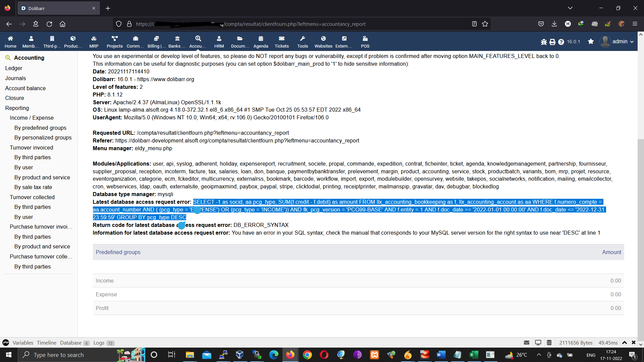The width and height of the screenshot is (644, 362).
Task: Open the HRM module icon
Action: point(219,41)
